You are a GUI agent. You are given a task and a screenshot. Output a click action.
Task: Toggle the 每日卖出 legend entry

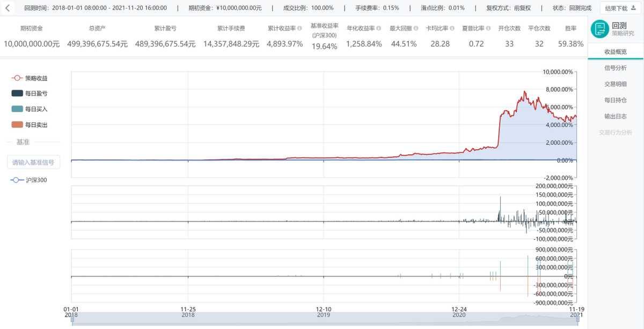(x=33, y=125)
